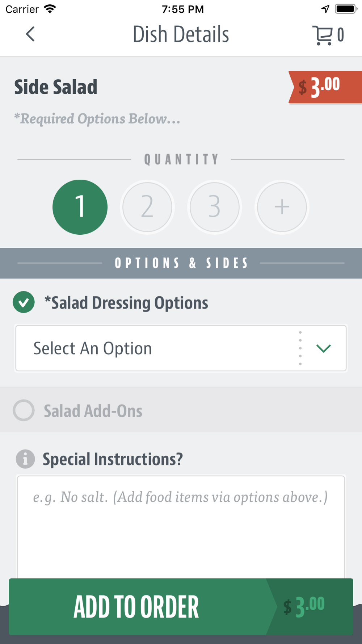The height and width of the screenshot is (644, 362).
Task: Tap the battery status icon
Action: 346,9
